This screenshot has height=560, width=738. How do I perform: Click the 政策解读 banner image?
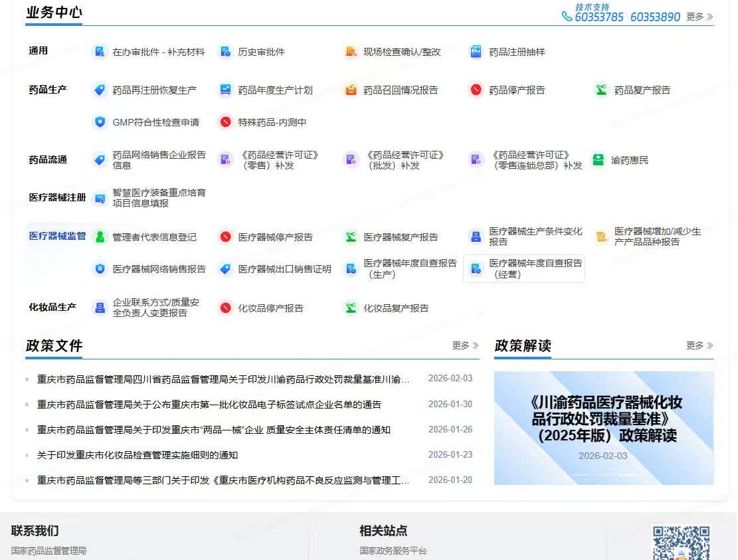tap(604, 428)
